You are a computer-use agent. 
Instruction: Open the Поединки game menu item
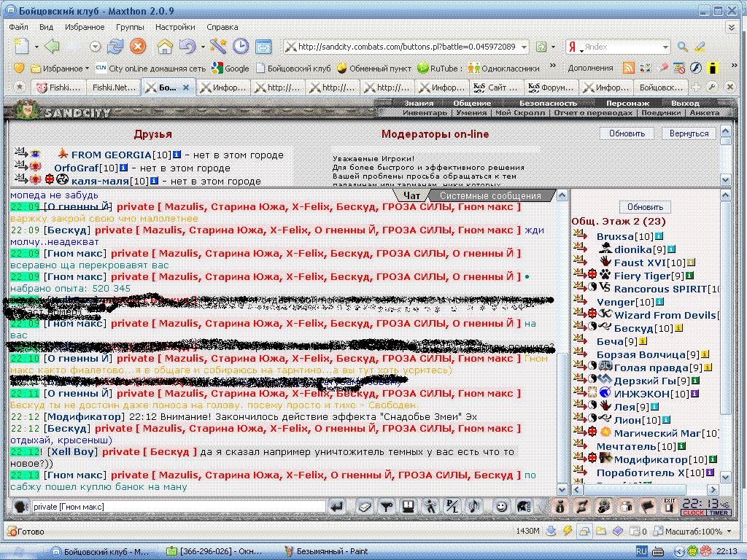pos(661,113)
